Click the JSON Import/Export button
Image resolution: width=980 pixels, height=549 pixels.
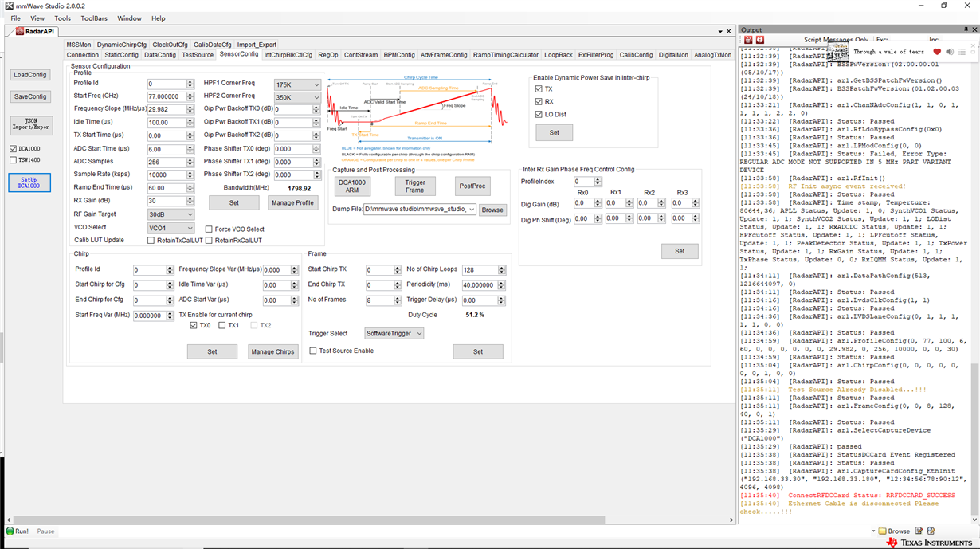(x=30, y=124)
